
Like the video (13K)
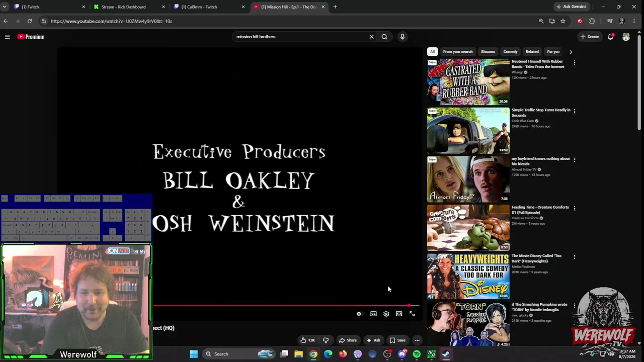(x=307, y=340)
